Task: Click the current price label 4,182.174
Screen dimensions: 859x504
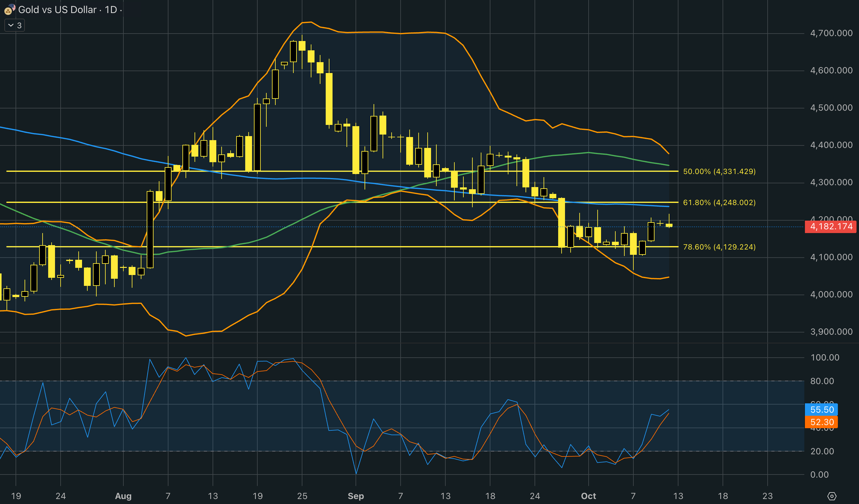Action: point(831,227)
